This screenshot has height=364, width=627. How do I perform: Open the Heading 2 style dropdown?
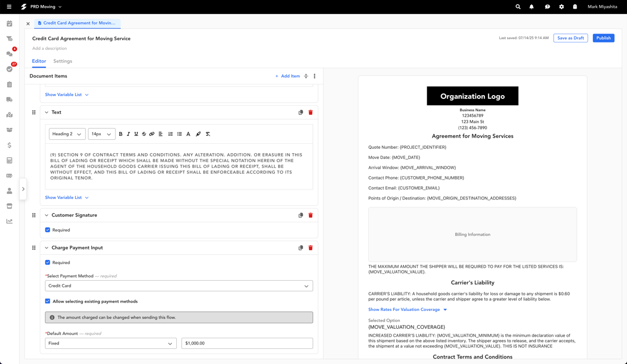[x=67, y=134]
